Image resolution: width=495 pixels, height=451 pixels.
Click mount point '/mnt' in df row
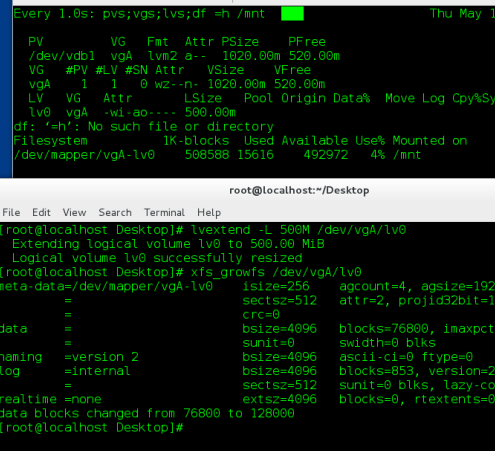coord(407,155)
